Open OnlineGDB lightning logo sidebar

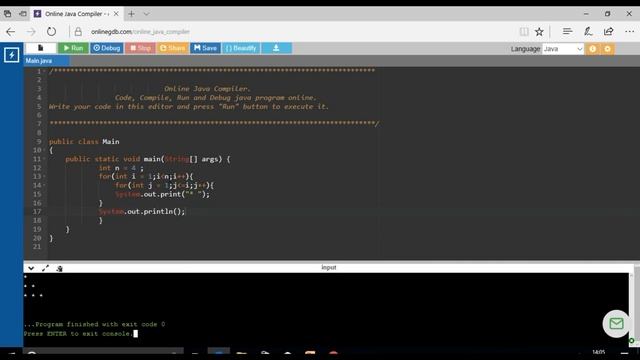click(11, 55)
